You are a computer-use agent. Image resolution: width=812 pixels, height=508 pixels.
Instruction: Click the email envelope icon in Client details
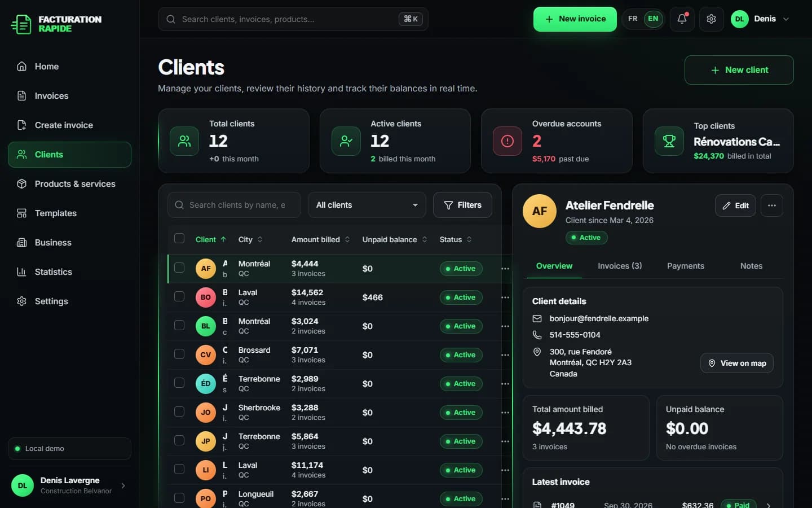(x=537, y=319)
